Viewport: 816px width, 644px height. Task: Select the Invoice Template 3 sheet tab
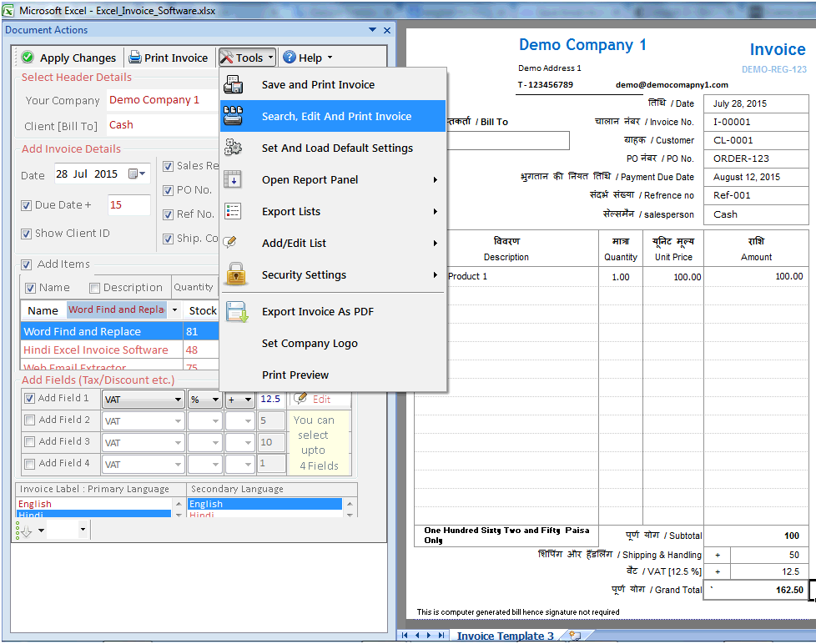(506, 635)
